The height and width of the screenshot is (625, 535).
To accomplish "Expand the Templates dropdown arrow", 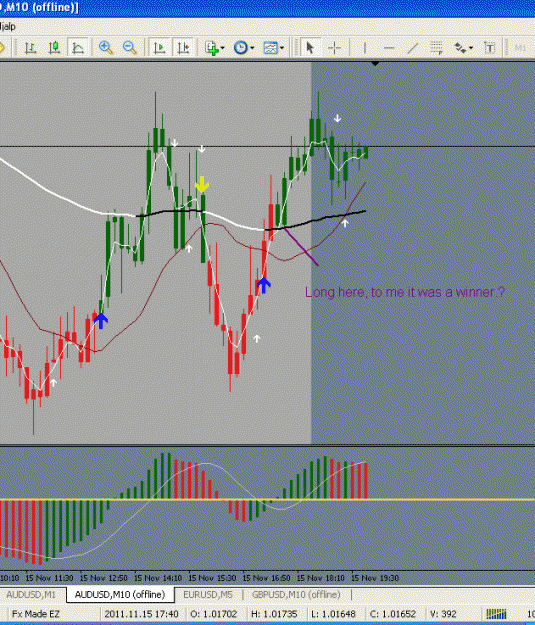I will coord(282,48).
